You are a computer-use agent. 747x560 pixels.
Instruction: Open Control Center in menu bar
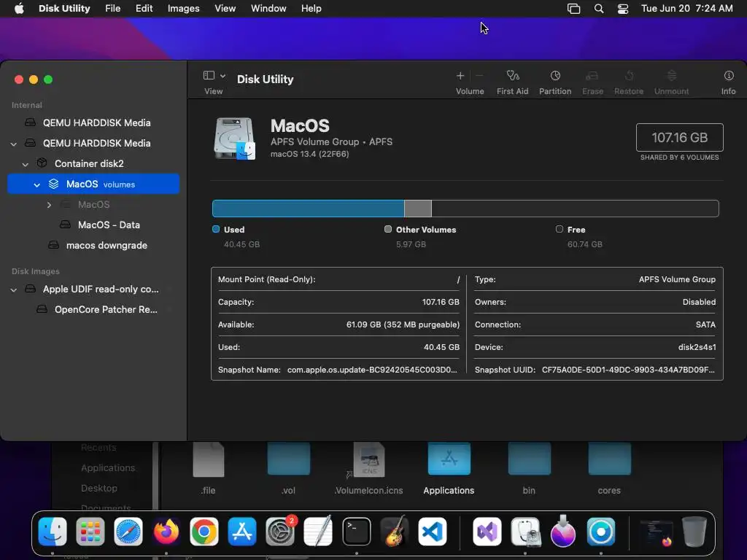point(623,9)
